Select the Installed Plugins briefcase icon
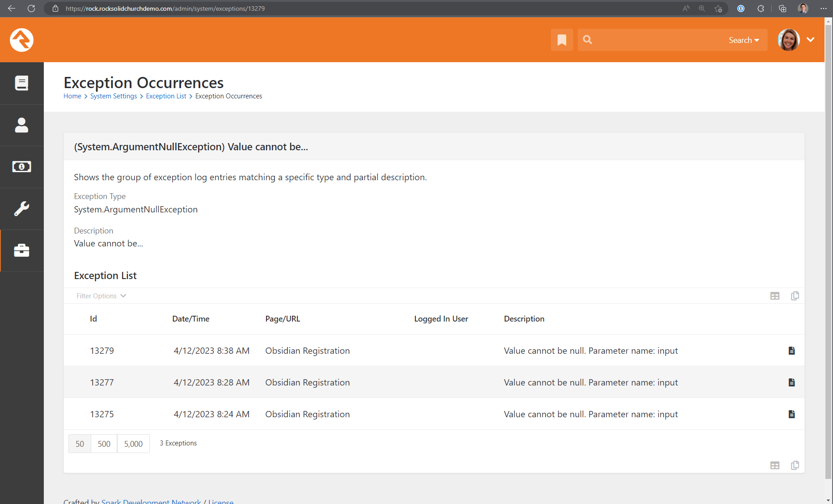Screen dimensions: 833x504 (22, 250)
